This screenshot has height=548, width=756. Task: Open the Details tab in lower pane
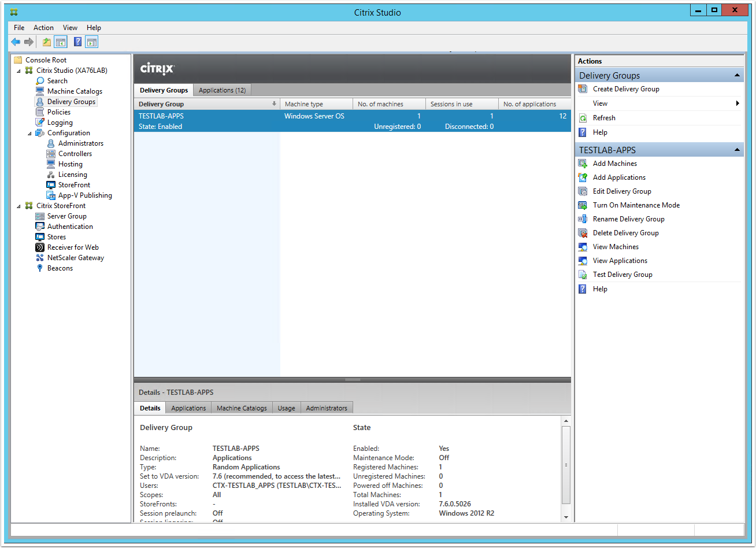(x=150, y=408)
